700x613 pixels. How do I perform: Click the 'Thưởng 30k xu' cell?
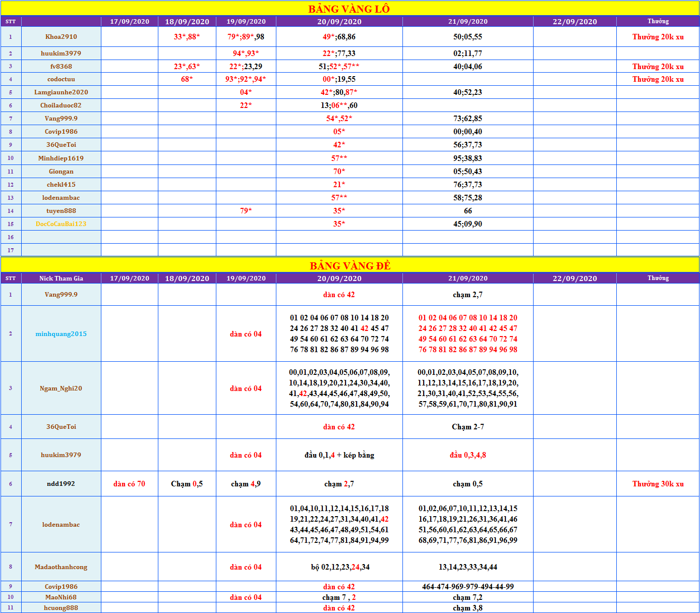tap(658, 484)
